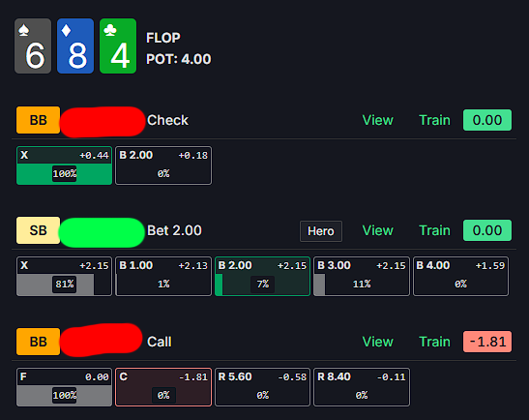Click the 6 of spades flop card

(x=33, y=45)
